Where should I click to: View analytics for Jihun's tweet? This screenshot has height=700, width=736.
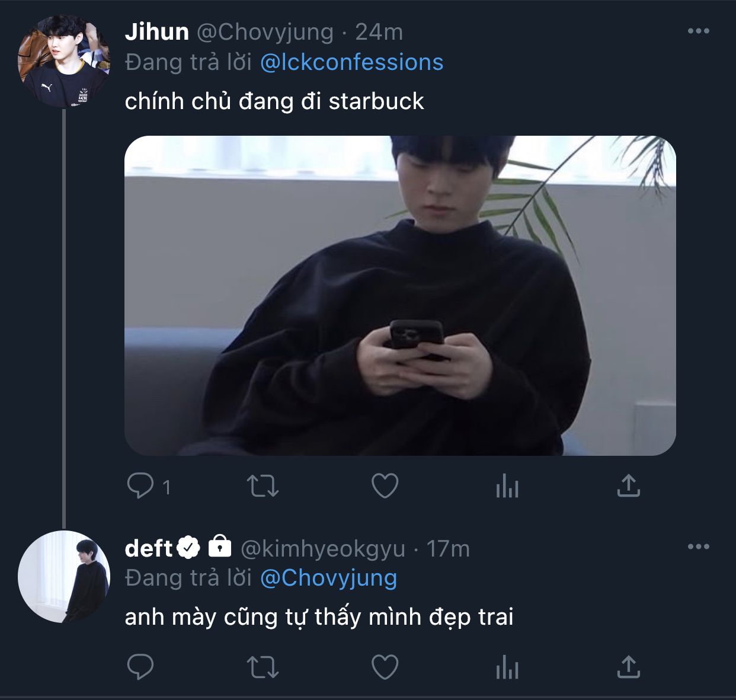coord(507,487)
